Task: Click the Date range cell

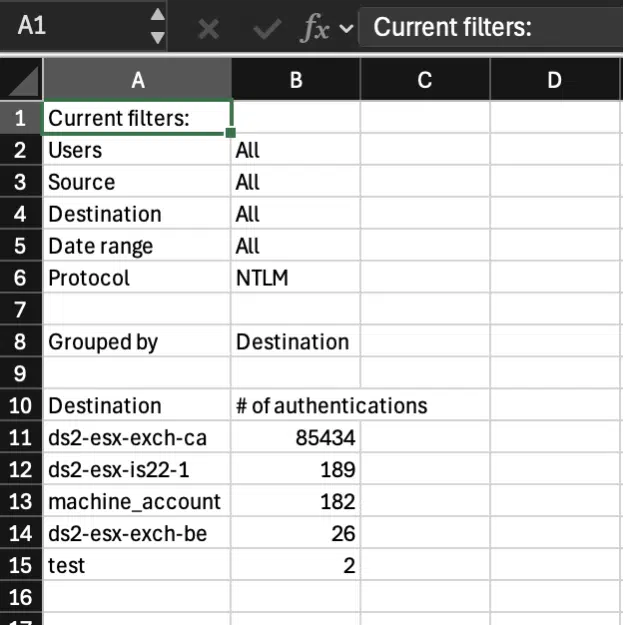Action: pos(137,246)
